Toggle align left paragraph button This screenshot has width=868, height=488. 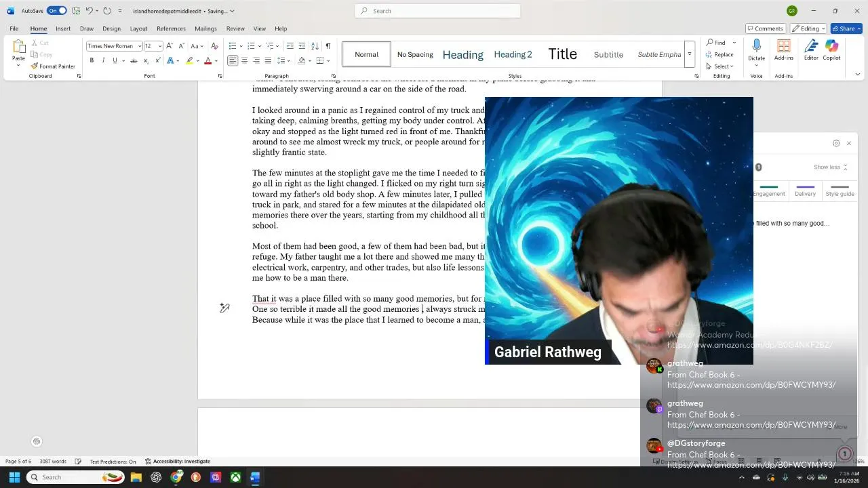pyautogui.click(x=233, y=60)
